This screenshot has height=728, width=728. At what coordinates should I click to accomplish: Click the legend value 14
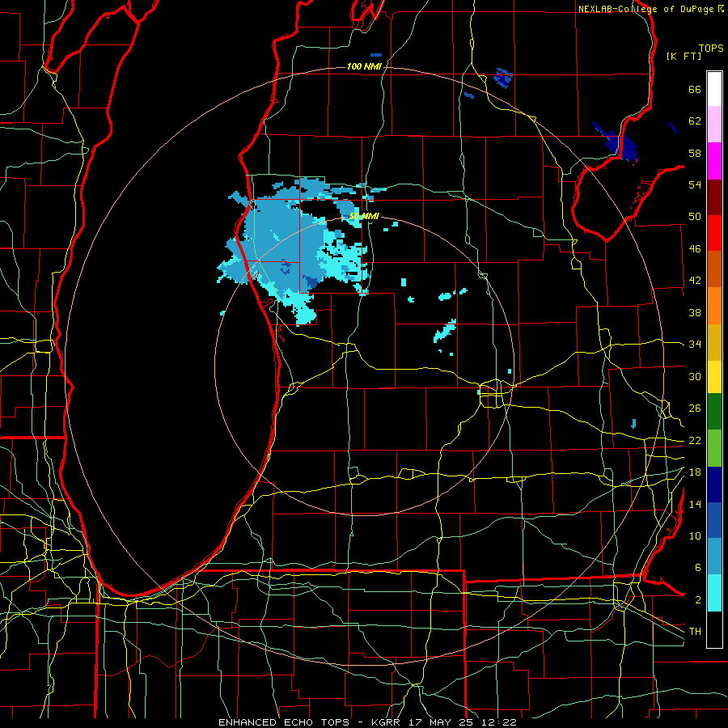(695, 504)
